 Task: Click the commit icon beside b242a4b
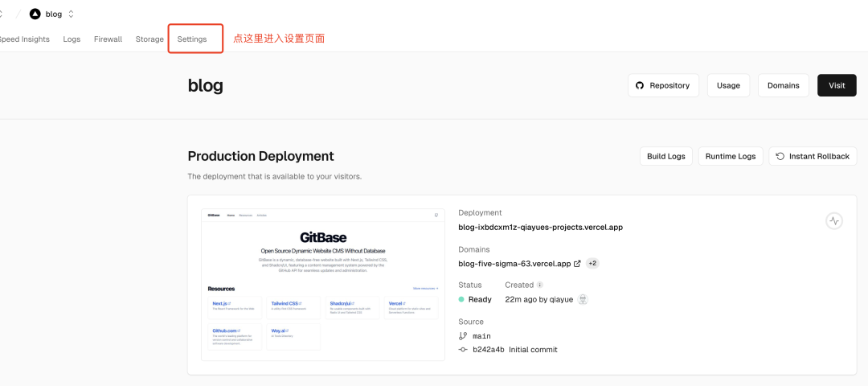pyautogui.click(x=463, y=350)
